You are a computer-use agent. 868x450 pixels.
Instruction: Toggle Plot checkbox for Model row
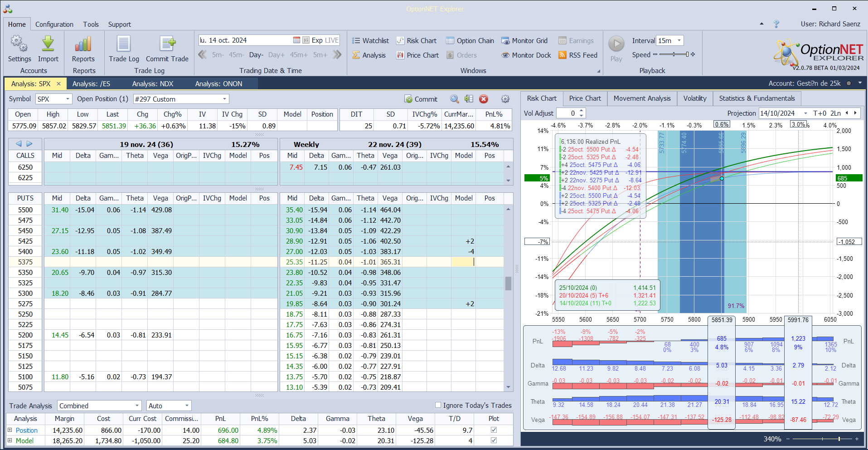[x=494, y=440]
